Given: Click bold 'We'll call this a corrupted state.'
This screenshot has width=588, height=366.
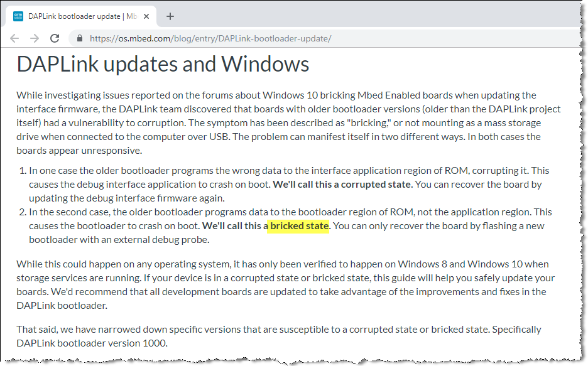Looking at the screenshot, I should [342, 184].
